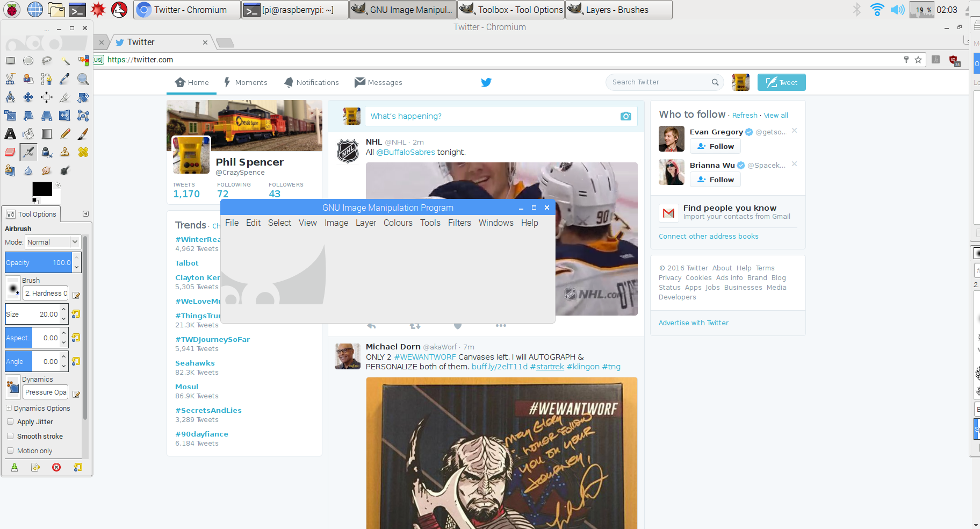This screenshot has height=529, width=980.
Task: Click the Pressure Opacity dynamics field
Action: coord(46,392)
